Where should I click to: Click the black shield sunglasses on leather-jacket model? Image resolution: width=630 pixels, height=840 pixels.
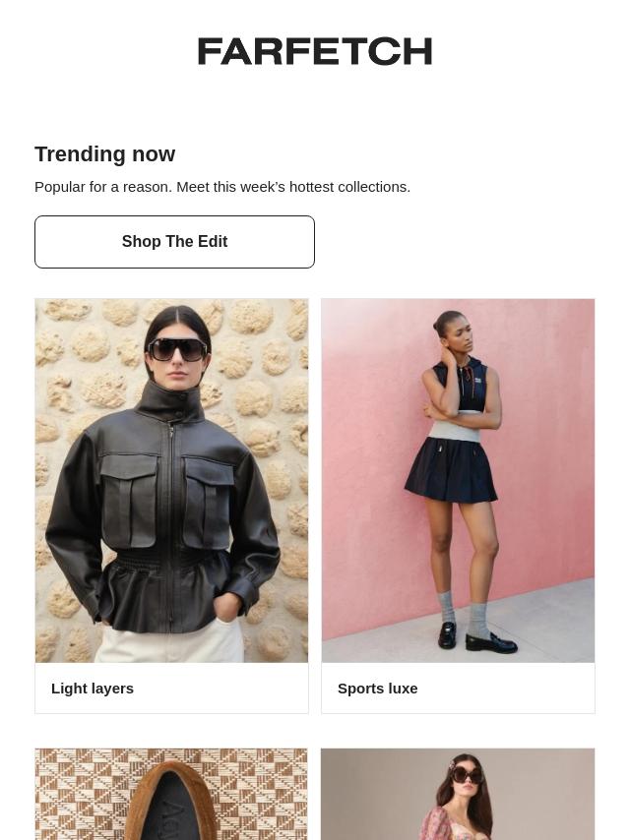tap(177, 349)
